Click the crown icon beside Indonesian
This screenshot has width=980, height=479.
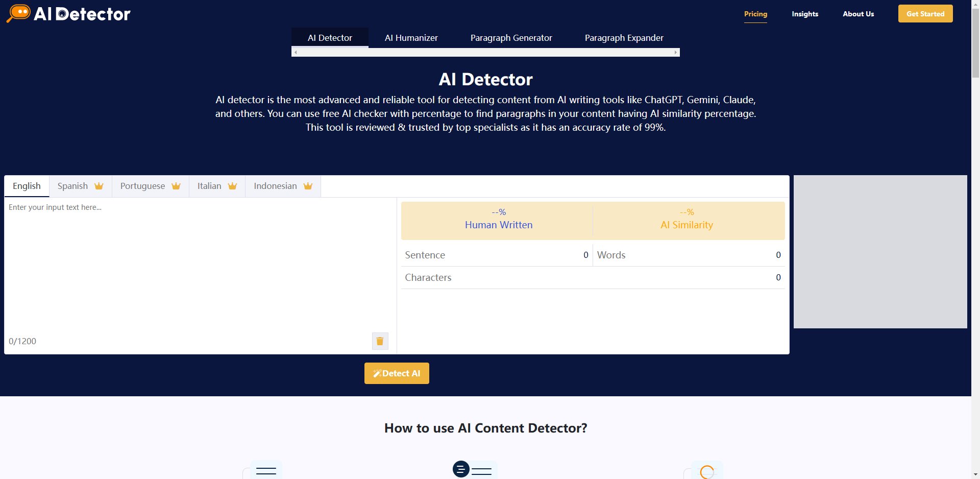pos(308,186)
